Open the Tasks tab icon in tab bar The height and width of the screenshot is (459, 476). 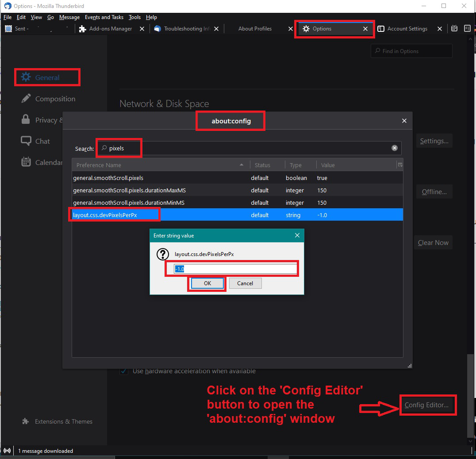467,29
